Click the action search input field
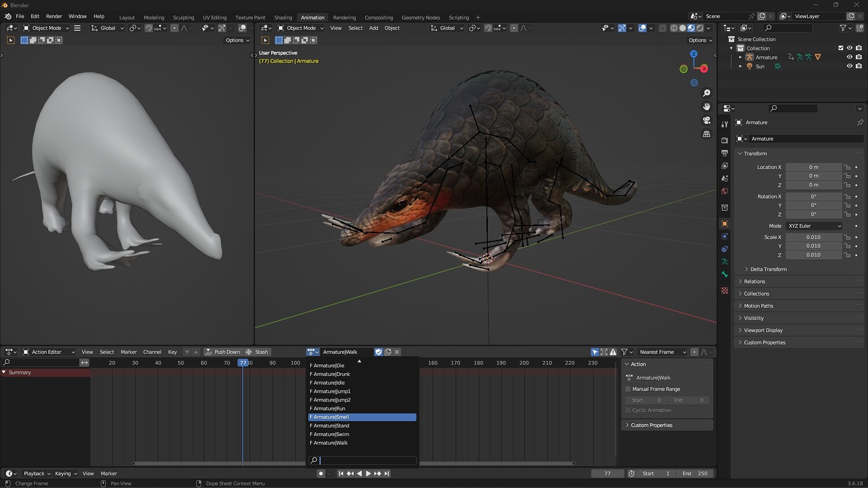 pos(367,460)
